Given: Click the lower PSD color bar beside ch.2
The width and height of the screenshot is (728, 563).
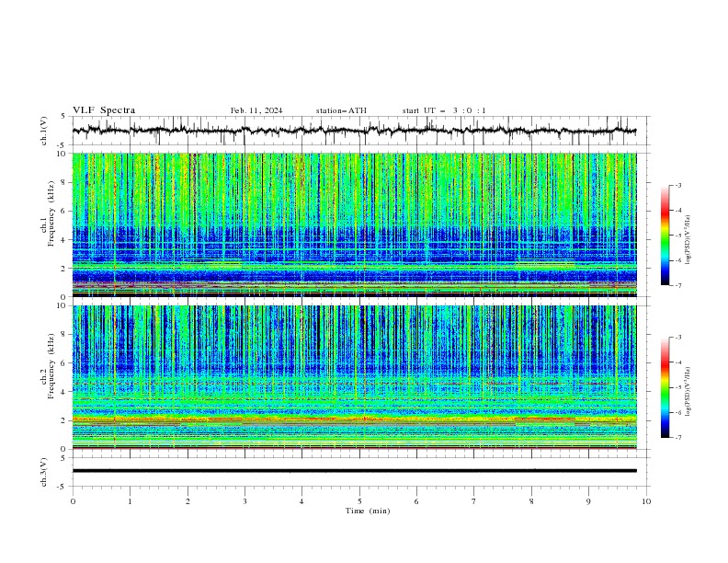Looking at the screenshot, I should 665,387.
